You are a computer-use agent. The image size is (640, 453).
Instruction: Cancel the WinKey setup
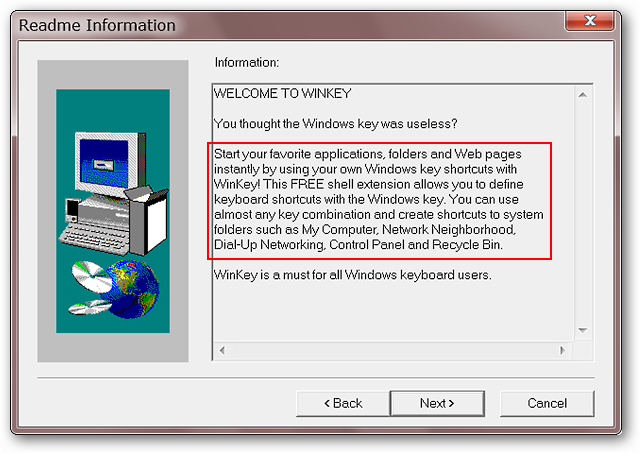(547, 403)
